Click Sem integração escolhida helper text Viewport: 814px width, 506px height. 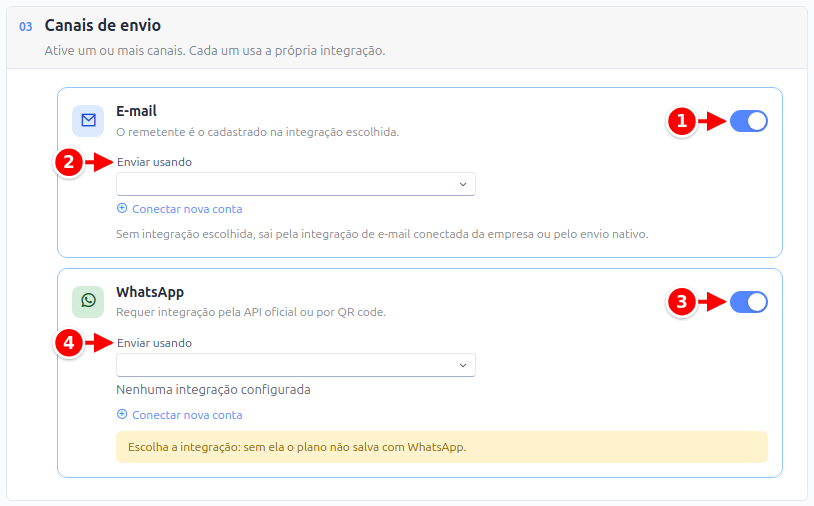click(x=382, y=234)
